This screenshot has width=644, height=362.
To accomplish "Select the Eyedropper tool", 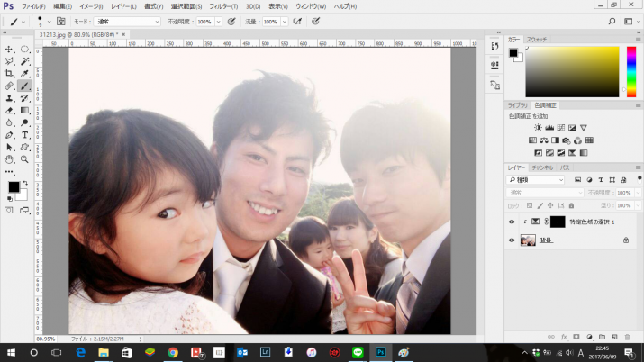I will click(24, 74).
